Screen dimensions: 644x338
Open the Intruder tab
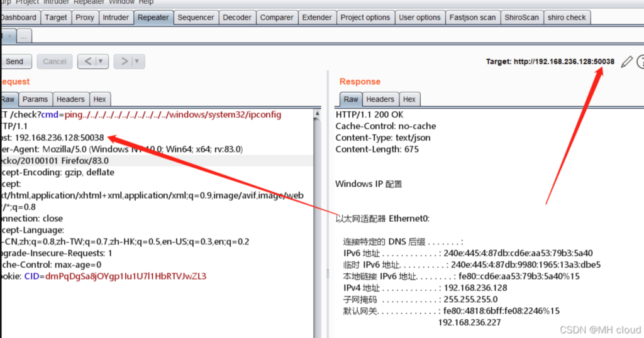(x=116, y=18)
